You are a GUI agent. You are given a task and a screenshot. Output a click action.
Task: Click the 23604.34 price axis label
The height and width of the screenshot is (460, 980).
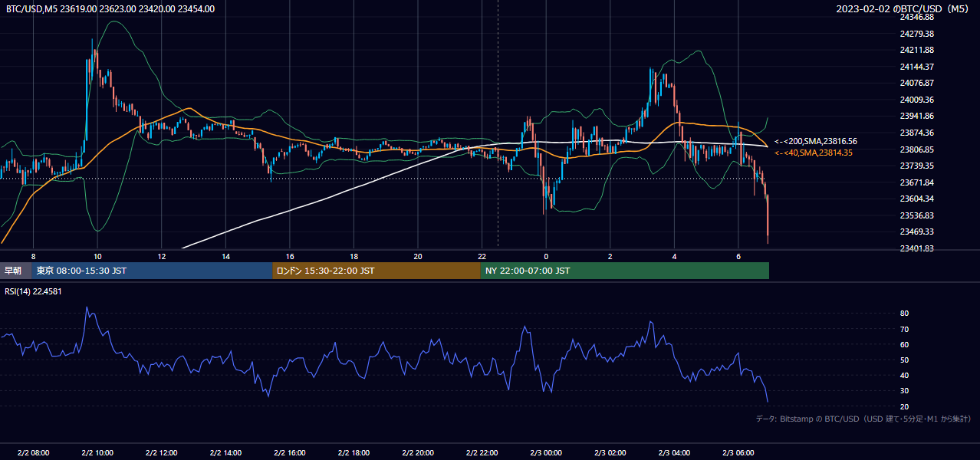pyautogui.click(x=916, y=199)
